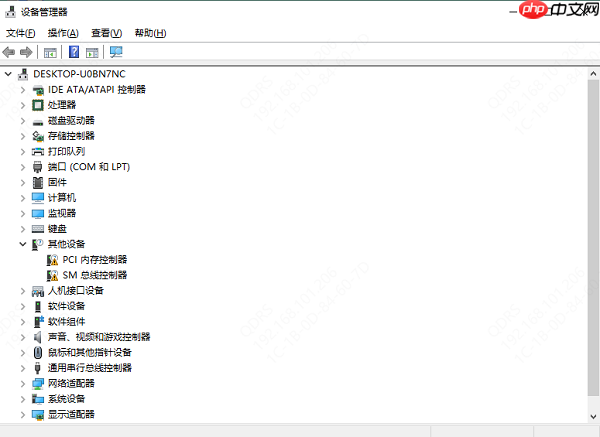
Task: Click the 监视器 monitor icon
Action: tap(38, 214)
